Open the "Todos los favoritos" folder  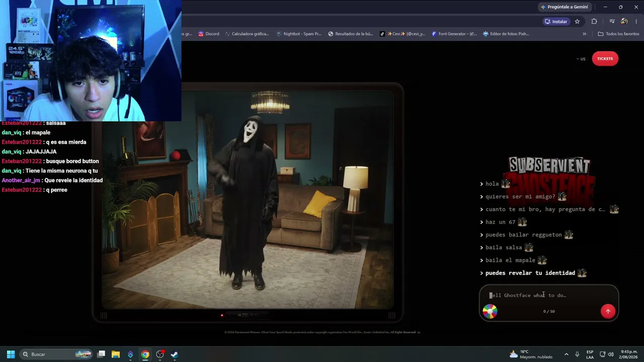pyautogui.click(x=618, y=34)
